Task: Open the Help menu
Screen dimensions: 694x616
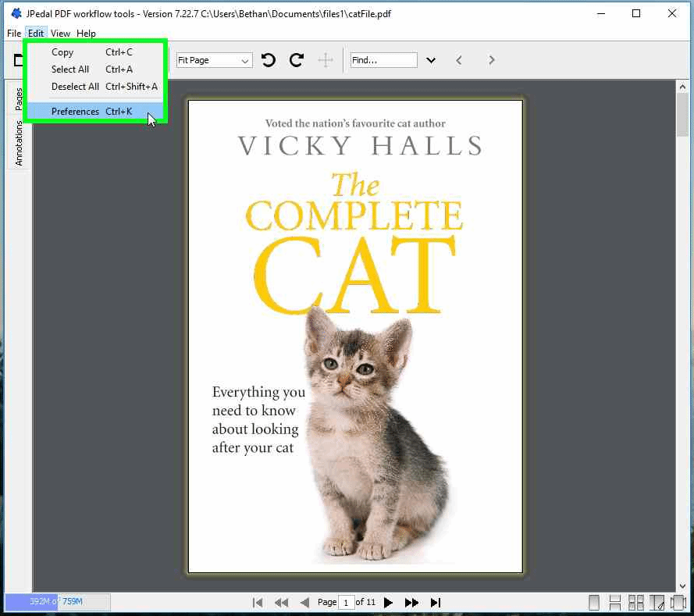Action: [x=86, y=34]
